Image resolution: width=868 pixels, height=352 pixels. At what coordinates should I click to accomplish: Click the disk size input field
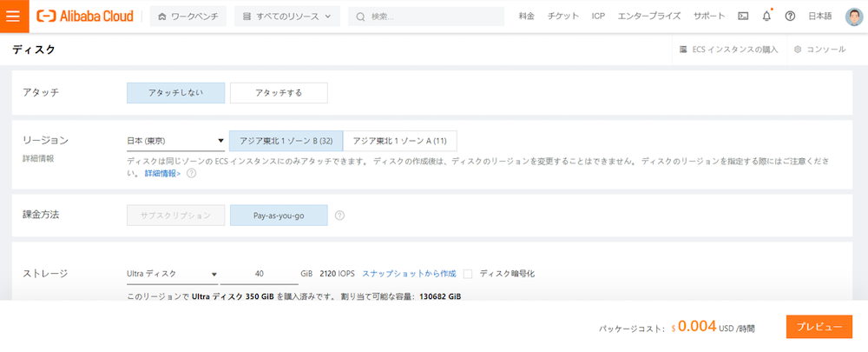point(259,274)
